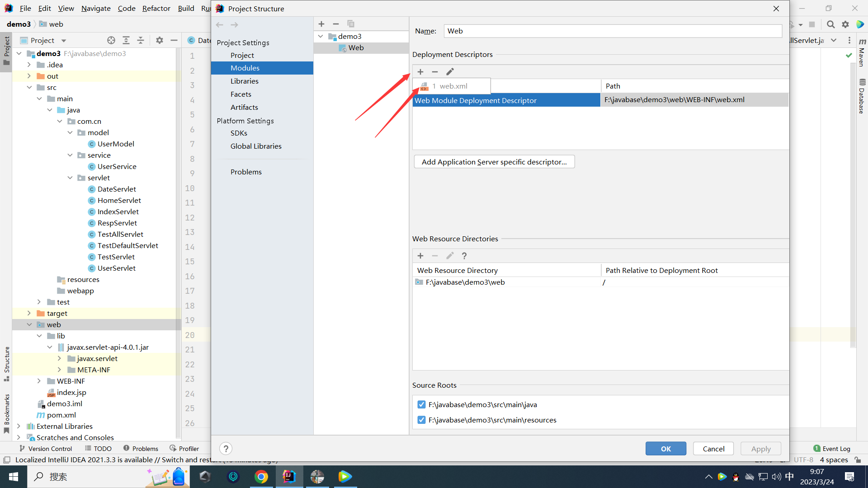The image size is (868, 488).
Task: Add a web resource directory with the plus icon
Action: [x=420, y=256]
